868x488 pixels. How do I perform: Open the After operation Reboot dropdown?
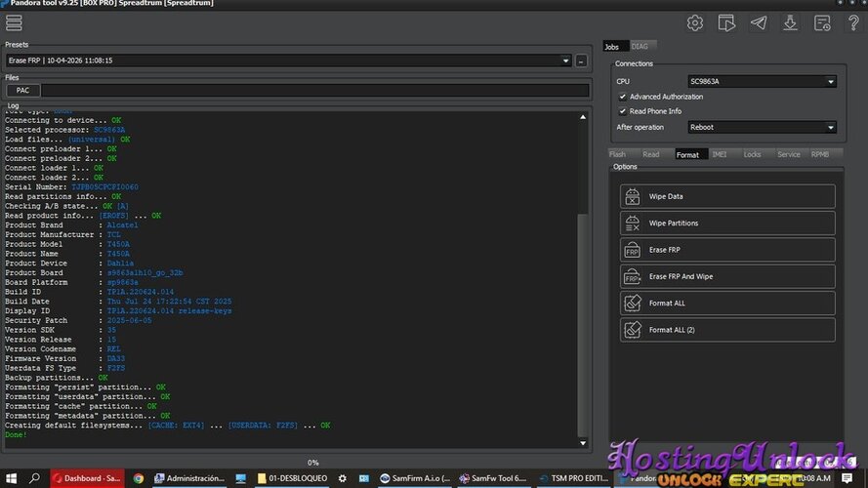762,127
